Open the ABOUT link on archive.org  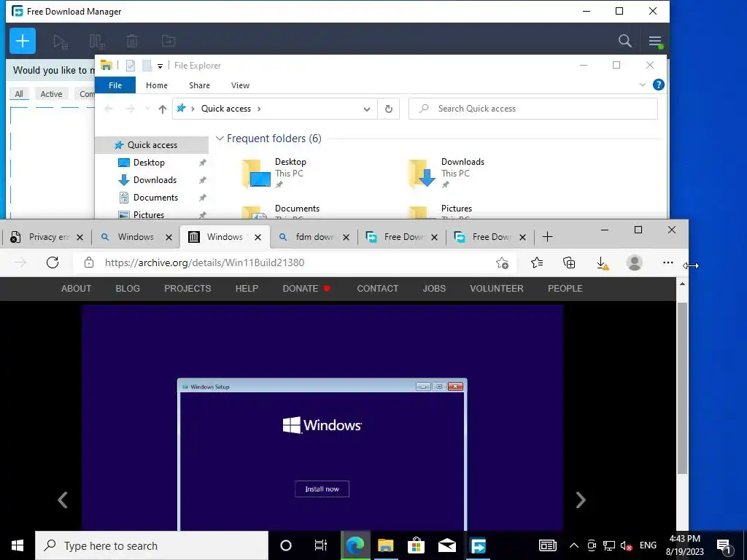[x=76, y=289]
